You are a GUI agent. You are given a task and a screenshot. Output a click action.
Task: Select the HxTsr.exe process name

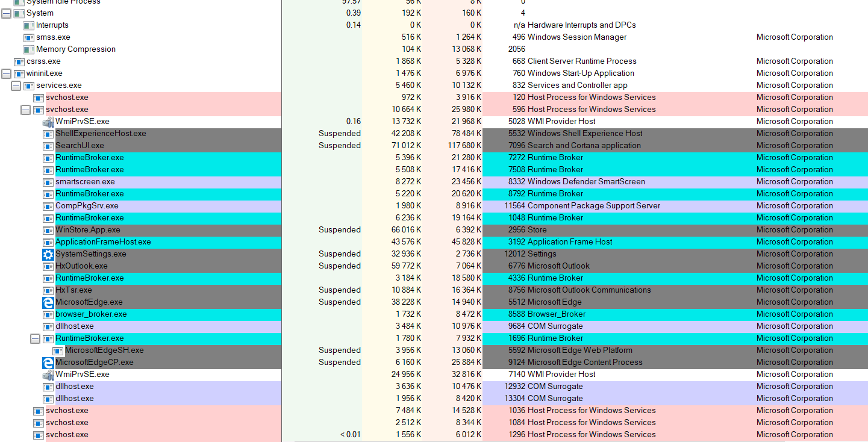pyautogui.click(x=73, y=290)
